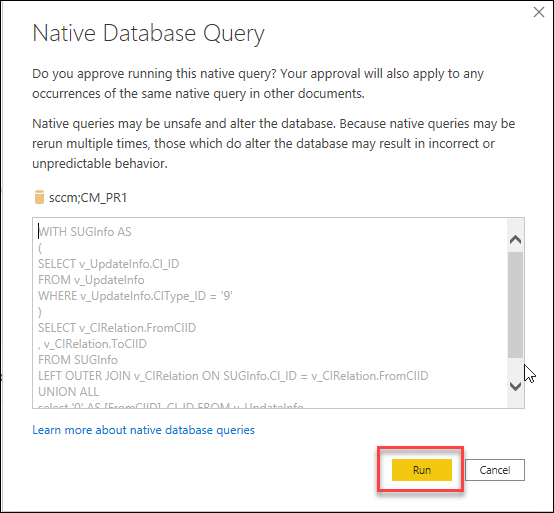Screen dimensions: 554x513
Task: Open Learn more about native database queries link
Action: pos(143,430)
